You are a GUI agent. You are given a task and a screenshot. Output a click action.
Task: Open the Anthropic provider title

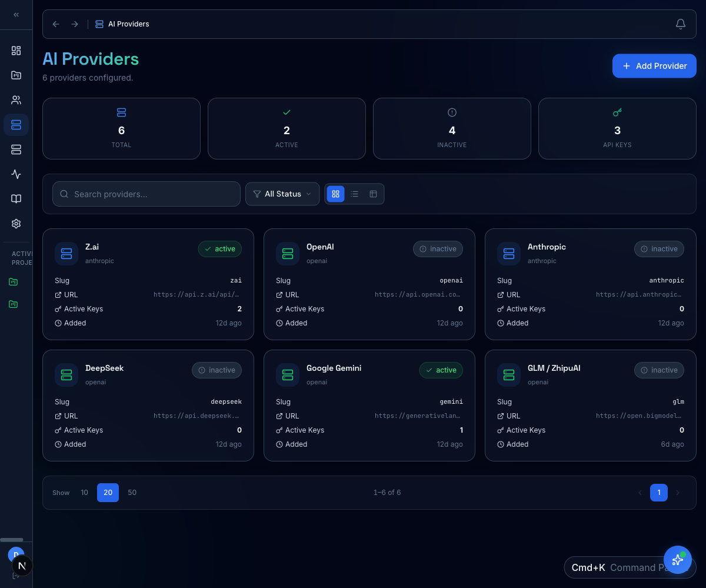point(547,247)
